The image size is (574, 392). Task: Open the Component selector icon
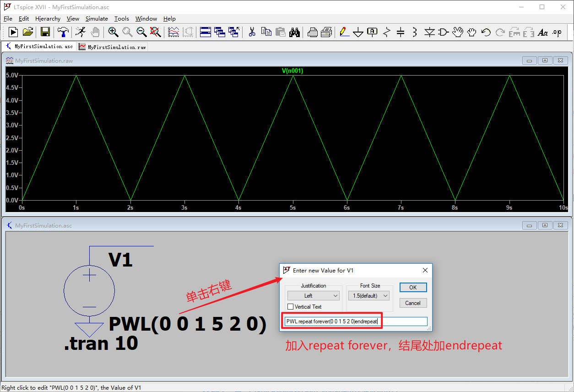pyautogui.click(x=443, y=32)
